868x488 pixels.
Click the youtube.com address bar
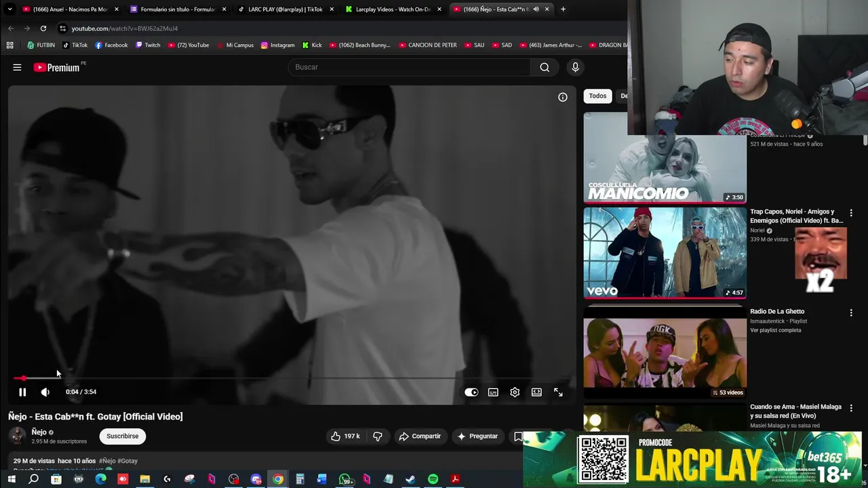339,28
